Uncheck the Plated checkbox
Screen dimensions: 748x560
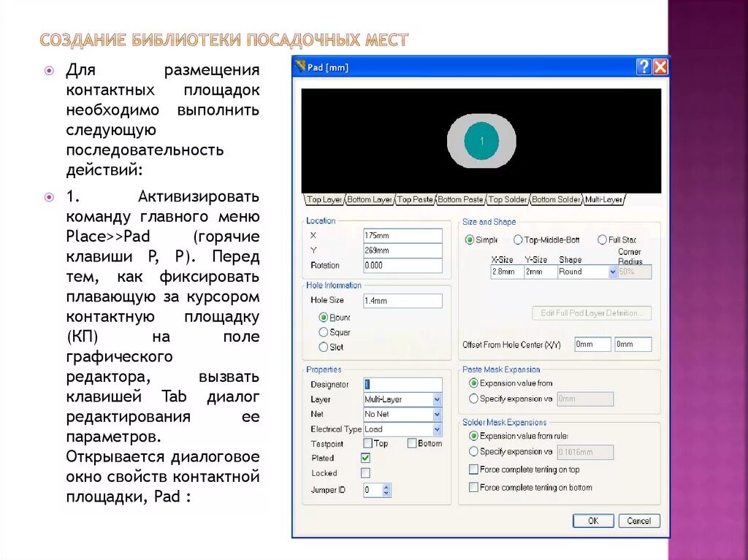[x=364, y=458]
